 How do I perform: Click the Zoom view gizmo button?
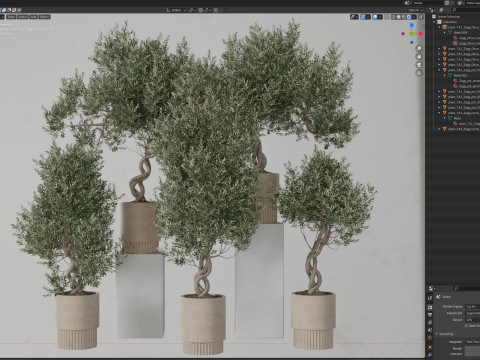(419, 48)
